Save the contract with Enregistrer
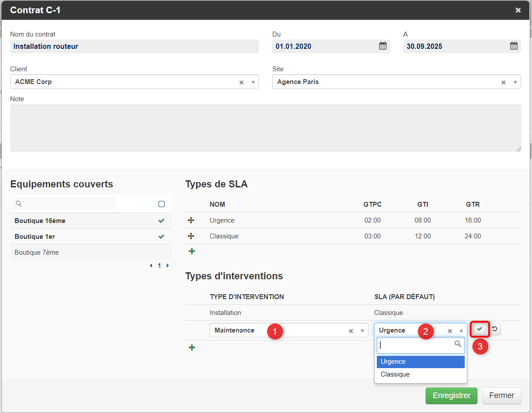The height and width of the screenshot is (413, 532). click(x=452, y=395)
